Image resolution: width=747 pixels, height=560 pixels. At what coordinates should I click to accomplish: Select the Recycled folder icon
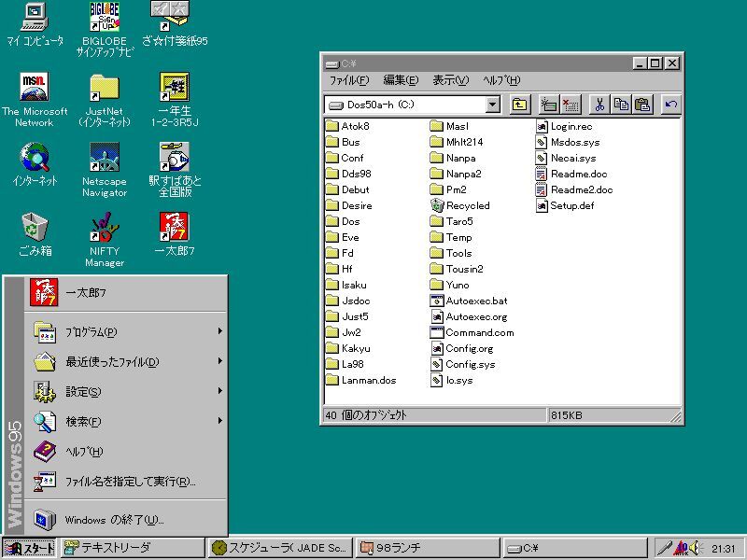[x=459, y=205]
